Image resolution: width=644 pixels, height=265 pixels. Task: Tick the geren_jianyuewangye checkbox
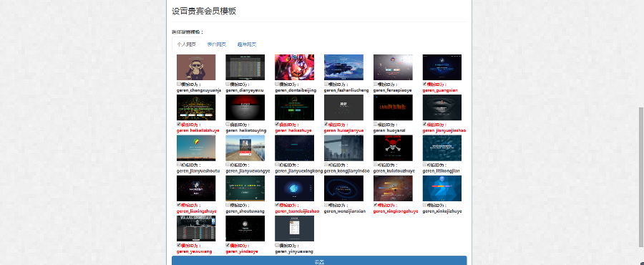pos(228,164)
